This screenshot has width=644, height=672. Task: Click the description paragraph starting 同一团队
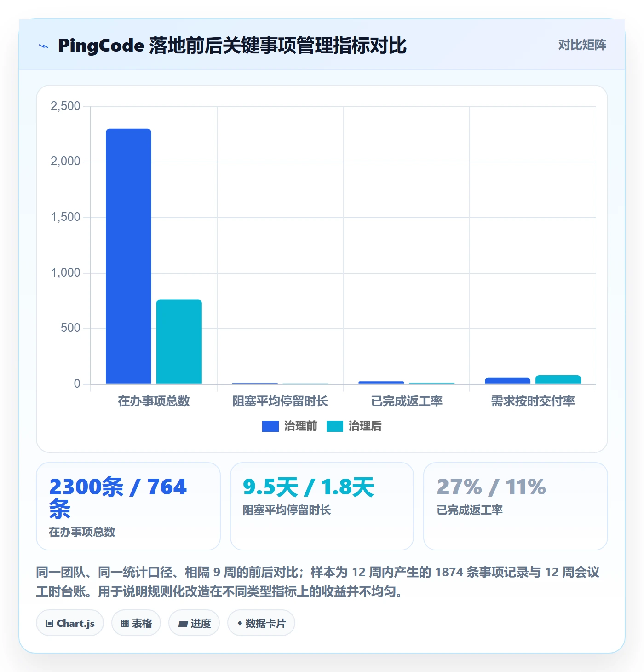click(x=318, y=582)
